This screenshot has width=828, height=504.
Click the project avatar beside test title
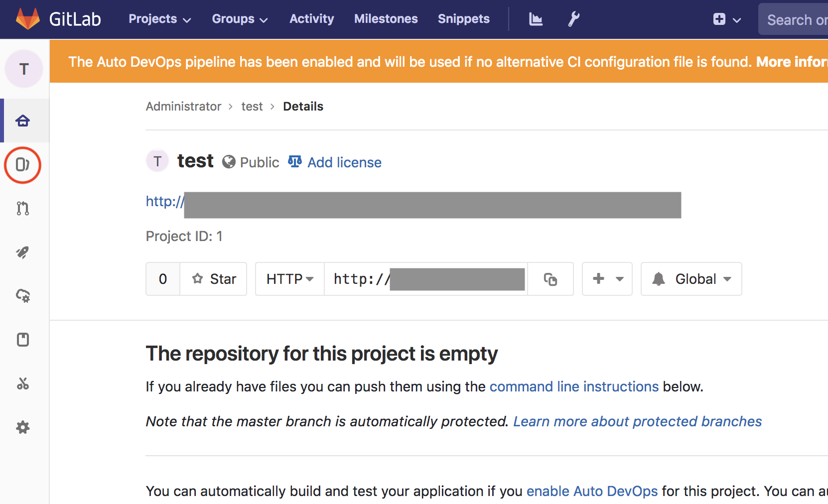click(x=157, y=161)
